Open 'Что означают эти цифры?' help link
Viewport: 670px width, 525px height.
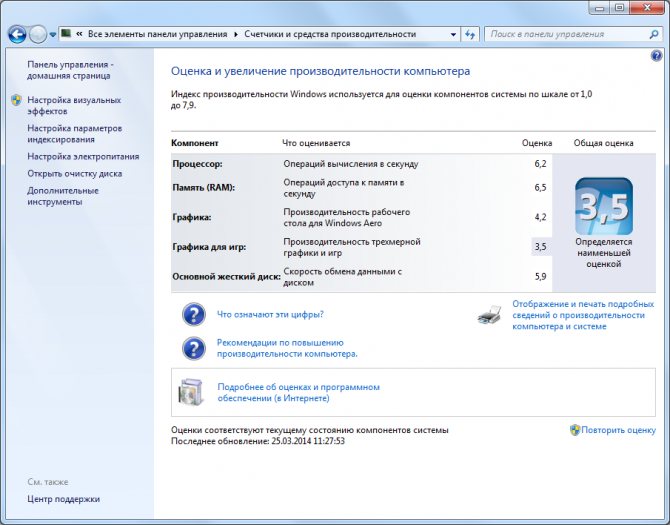[x=270, y=314]
